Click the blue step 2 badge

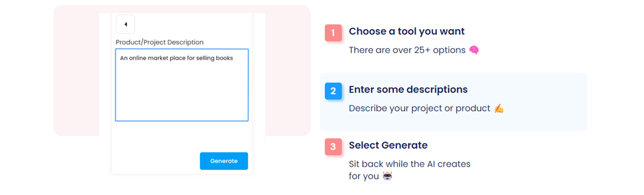[x=333, y=91]
